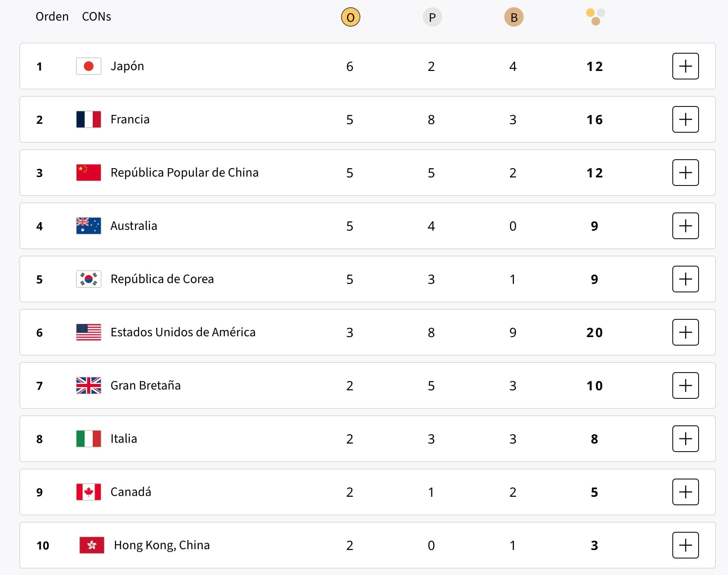Expand the Gran Bretaña row
The height and width of the screenshot is (575, 728).
point(685,385)
